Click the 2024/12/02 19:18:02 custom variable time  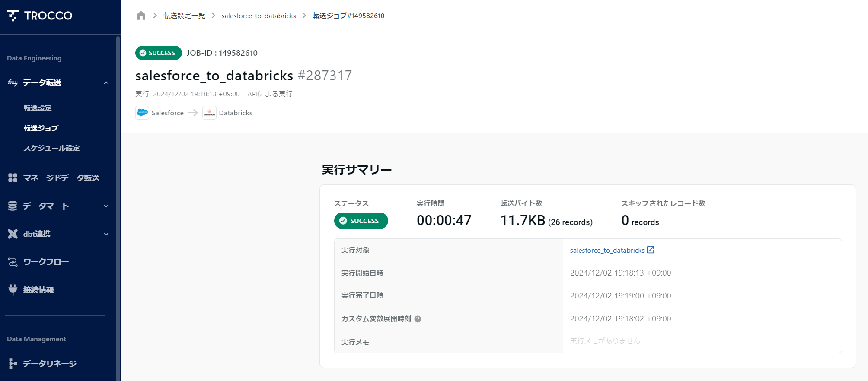[620, 319]
